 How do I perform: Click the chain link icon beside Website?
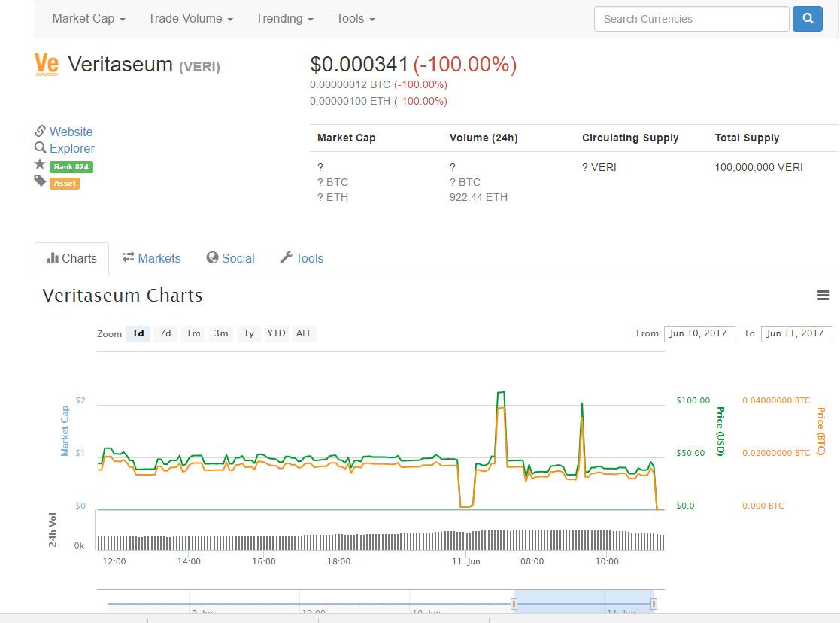40,131
